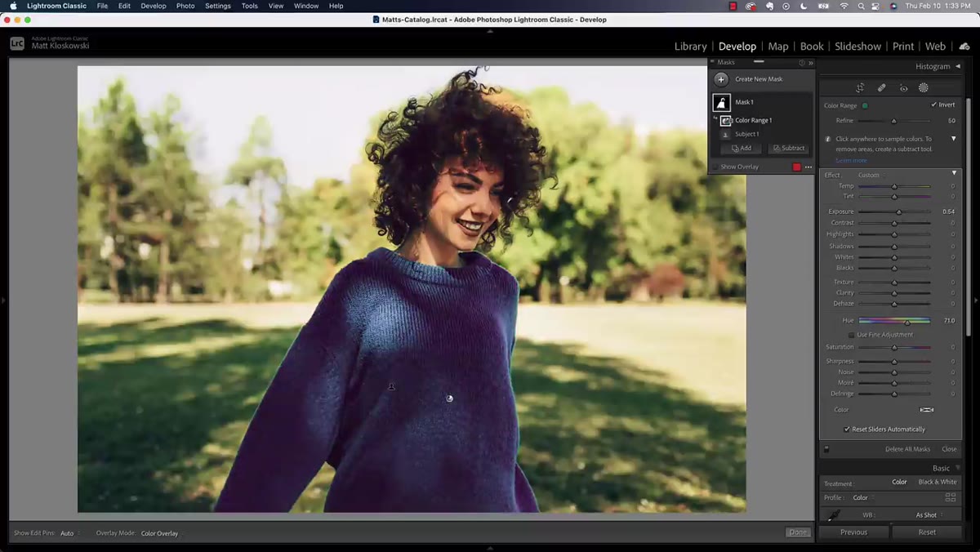Switch to the Library module
The height and width of the screenshot is (552, 980).
691,47
